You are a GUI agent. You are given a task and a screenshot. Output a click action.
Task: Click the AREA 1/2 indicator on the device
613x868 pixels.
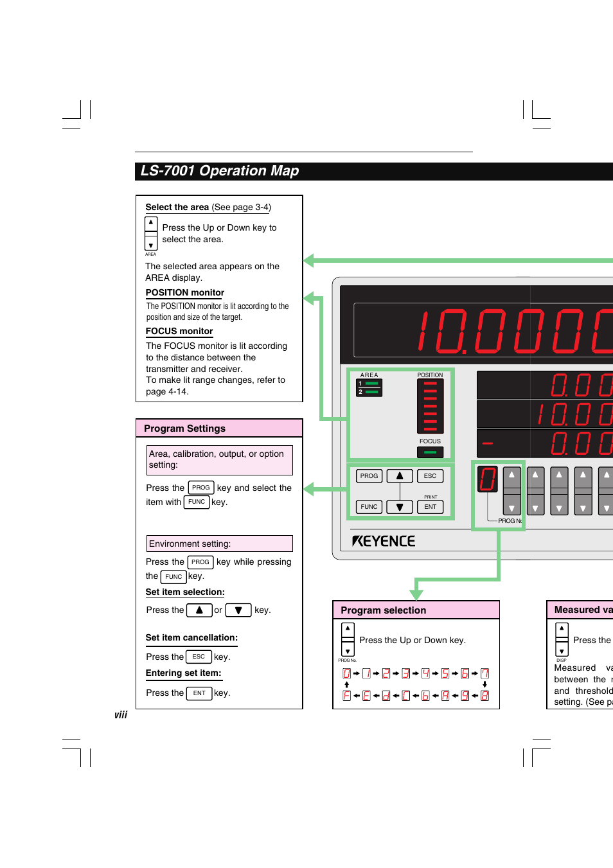(x=369, y=387)
